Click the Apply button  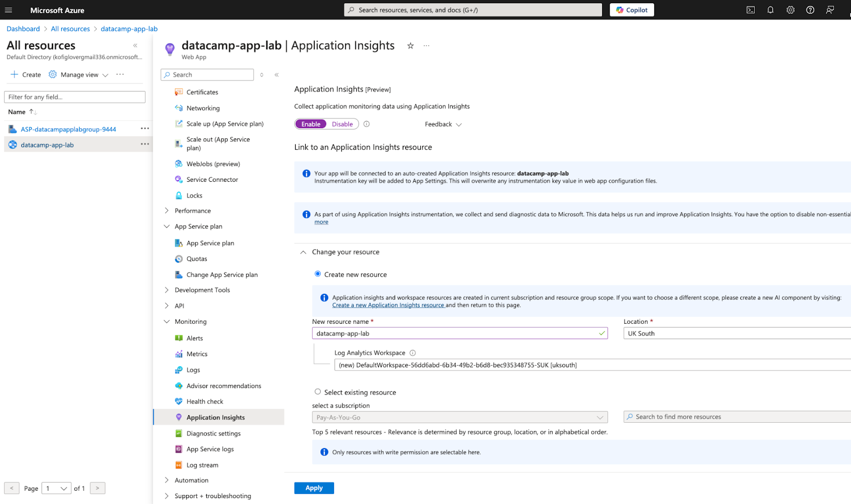pyautogui.click(x=314, y=488)
